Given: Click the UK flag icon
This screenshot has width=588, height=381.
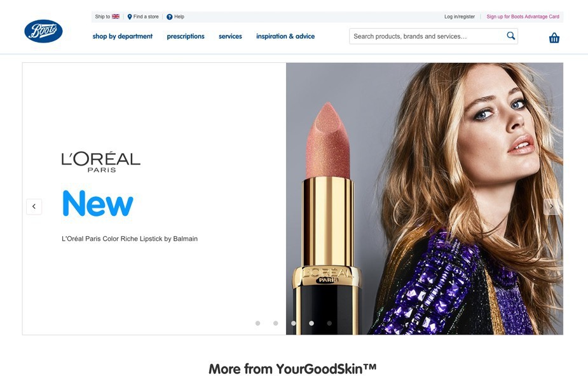Looking at the screenshot, I should [116, 17].
